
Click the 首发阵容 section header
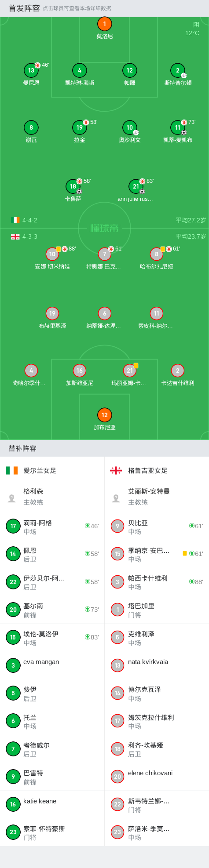point(24,8)
